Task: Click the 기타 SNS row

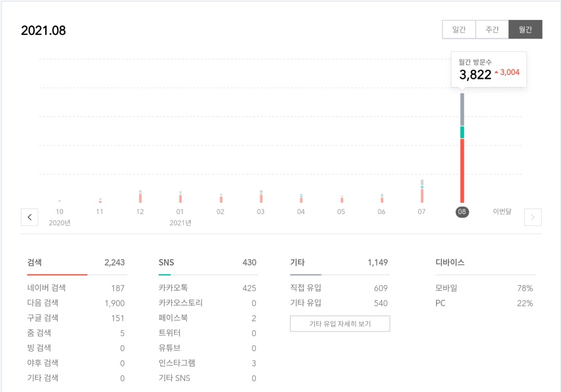Action: (x=208, y=378)
